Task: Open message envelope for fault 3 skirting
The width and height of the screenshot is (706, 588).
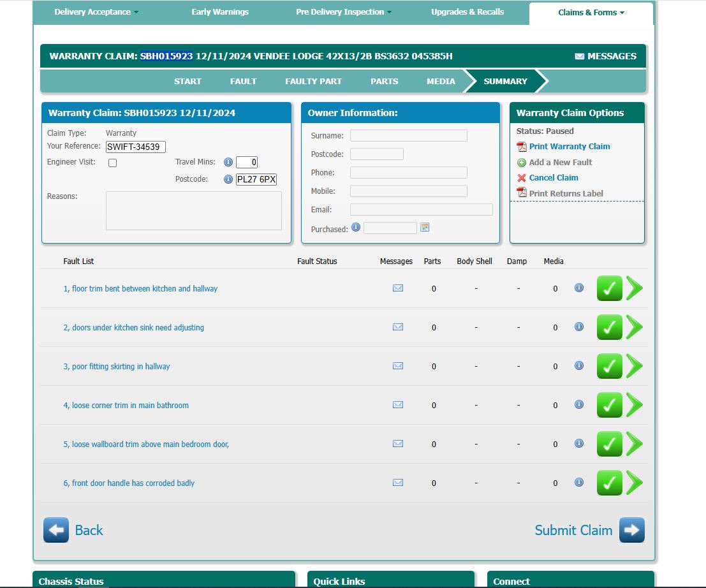Action: coord(397,365)
